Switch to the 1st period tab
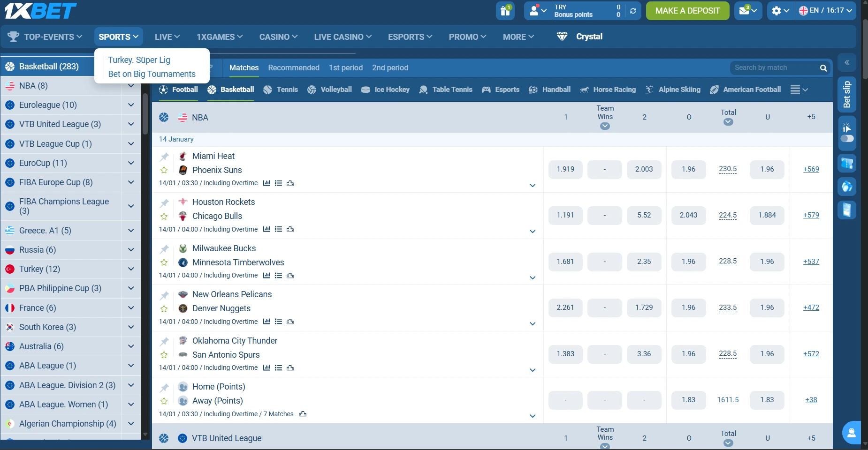 point(345,67)
